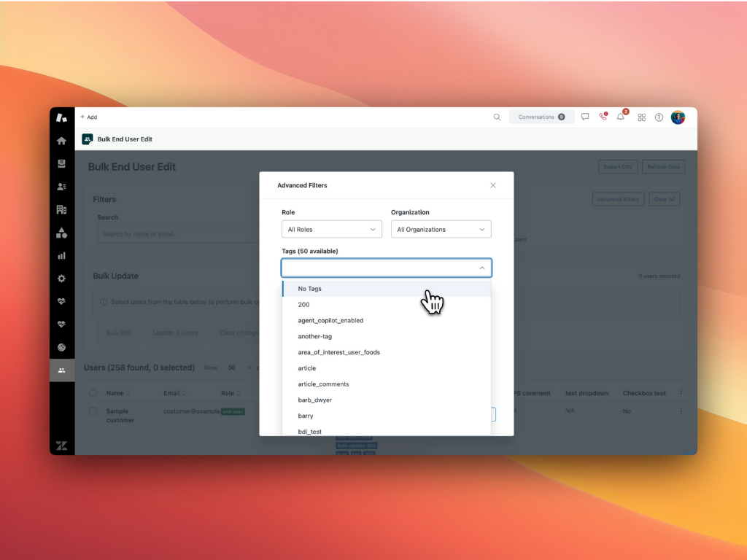Open the Conversations menu in top bar

(x=541, y=117)
